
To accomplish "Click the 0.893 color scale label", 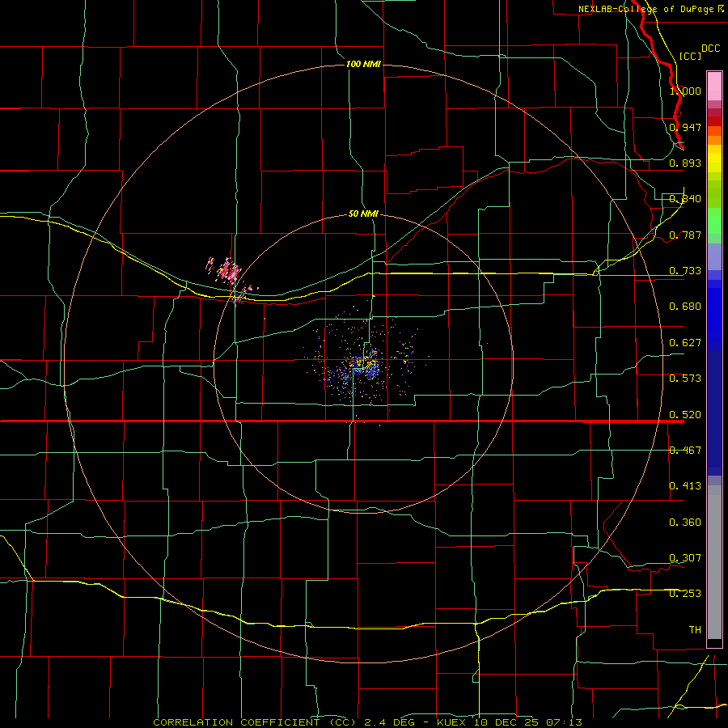I will pyautogui.click(x=685, y=163).
